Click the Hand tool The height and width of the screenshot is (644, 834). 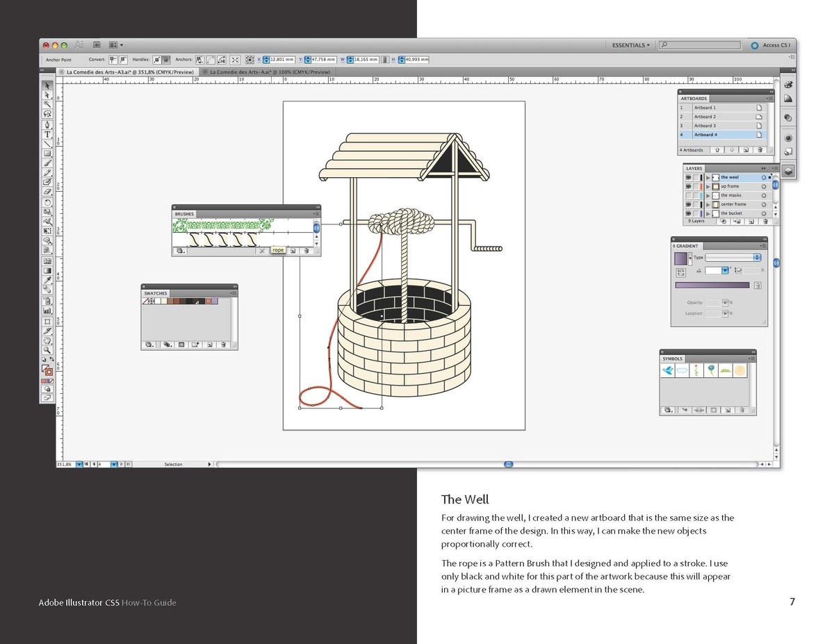[x=47, y=340]
